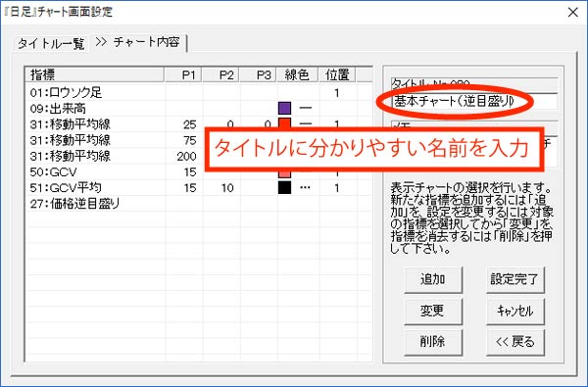Click the 設定完了 button
The height and width of the screenshot is (387, 588).
coord(514,279)
